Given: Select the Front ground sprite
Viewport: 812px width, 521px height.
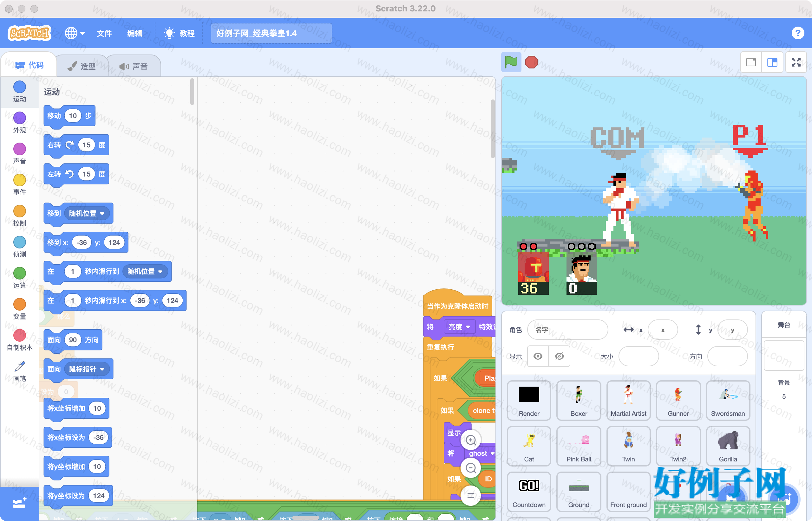Looking at the screenshot, I should click(628, 492).
